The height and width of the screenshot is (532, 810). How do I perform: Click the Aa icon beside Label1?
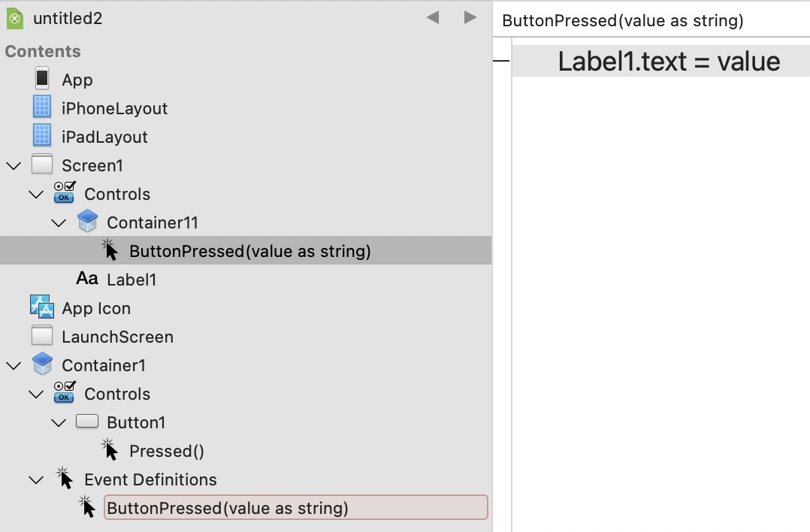(x=87, y=279)
